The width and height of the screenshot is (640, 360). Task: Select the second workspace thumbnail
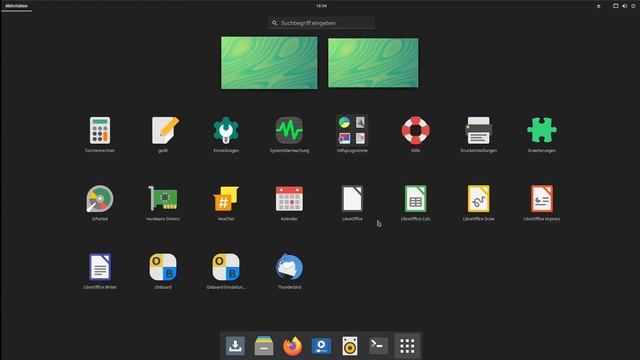point(373,63)
